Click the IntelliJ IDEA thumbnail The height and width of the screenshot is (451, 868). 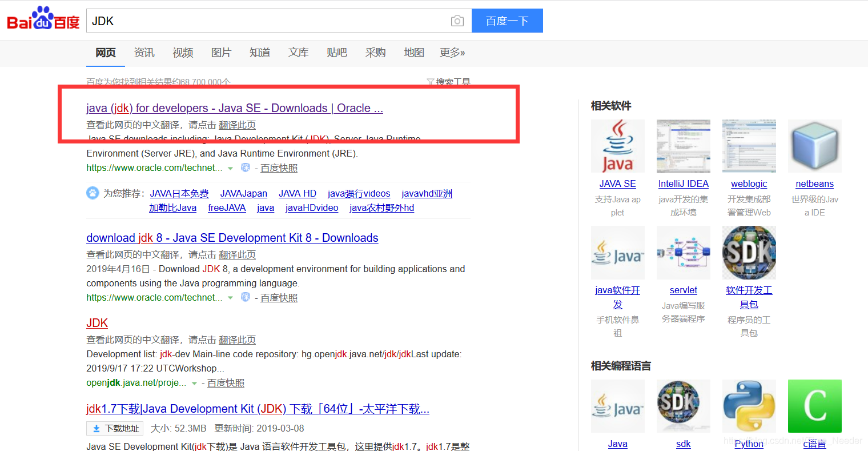click(684, 146)
